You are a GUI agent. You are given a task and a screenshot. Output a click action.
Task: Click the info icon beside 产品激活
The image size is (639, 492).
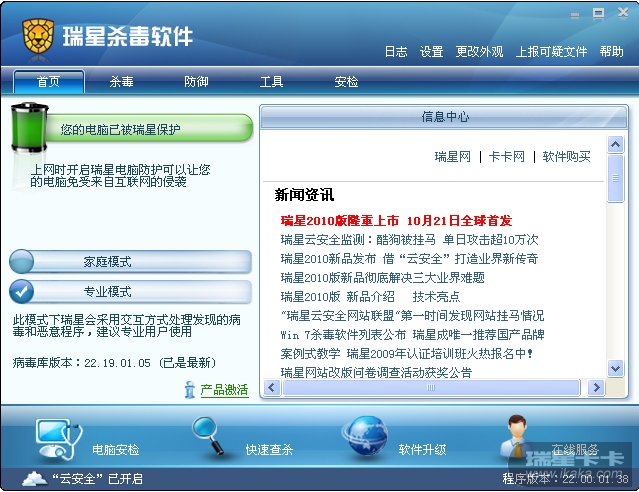tap(189, 390)
